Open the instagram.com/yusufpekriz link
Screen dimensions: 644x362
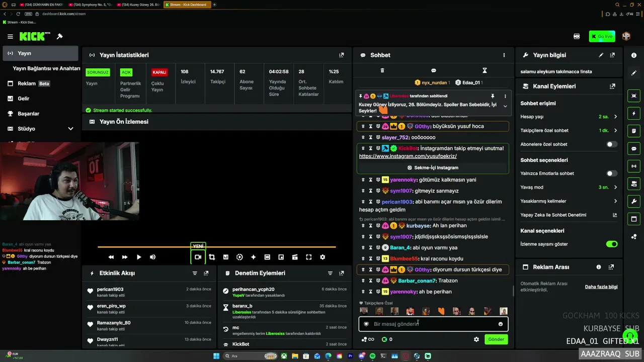[x=408, y=156]
